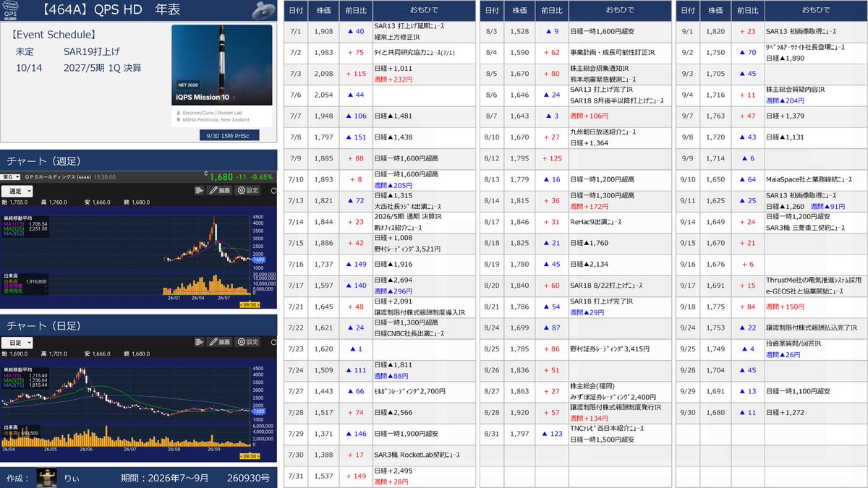Click the ▲123 change in 8/31 row
868x488 pixels.
[551, 433]
